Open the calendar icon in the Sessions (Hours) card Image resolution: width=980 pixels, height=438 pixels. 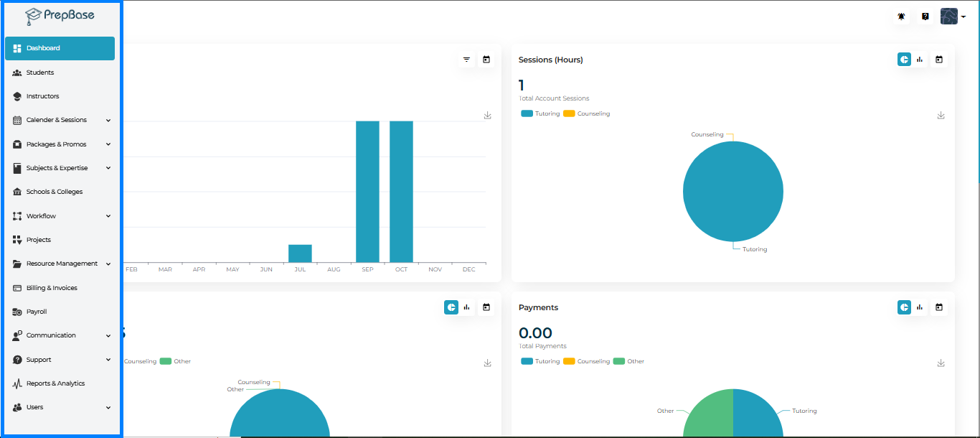(x=938, y=60)
